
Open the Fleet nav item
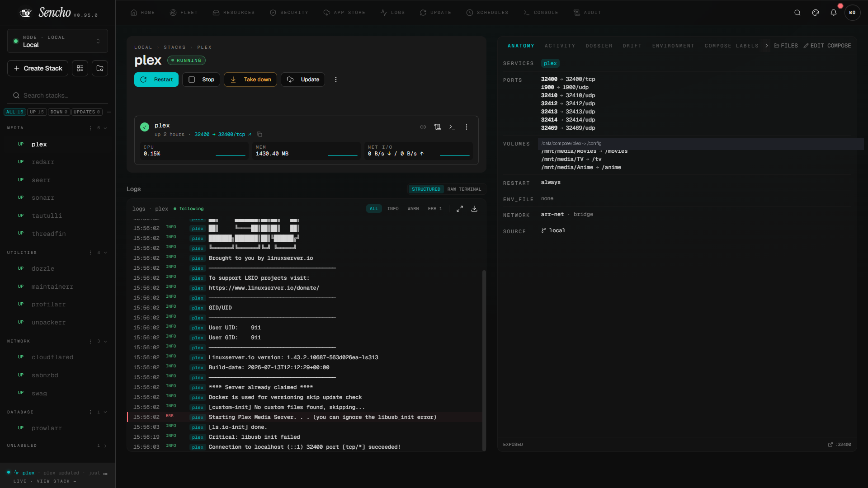tap(184, 13)
